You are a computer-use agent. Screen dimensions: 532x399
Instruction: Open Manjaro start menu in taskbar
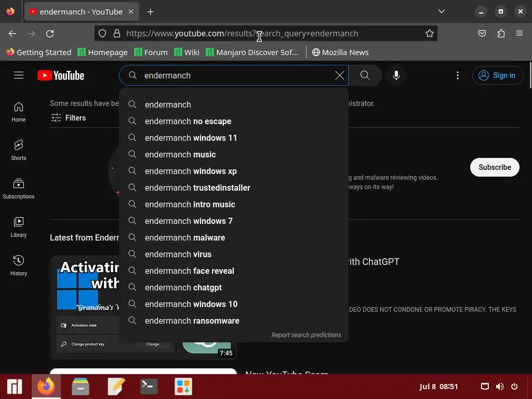15,387
